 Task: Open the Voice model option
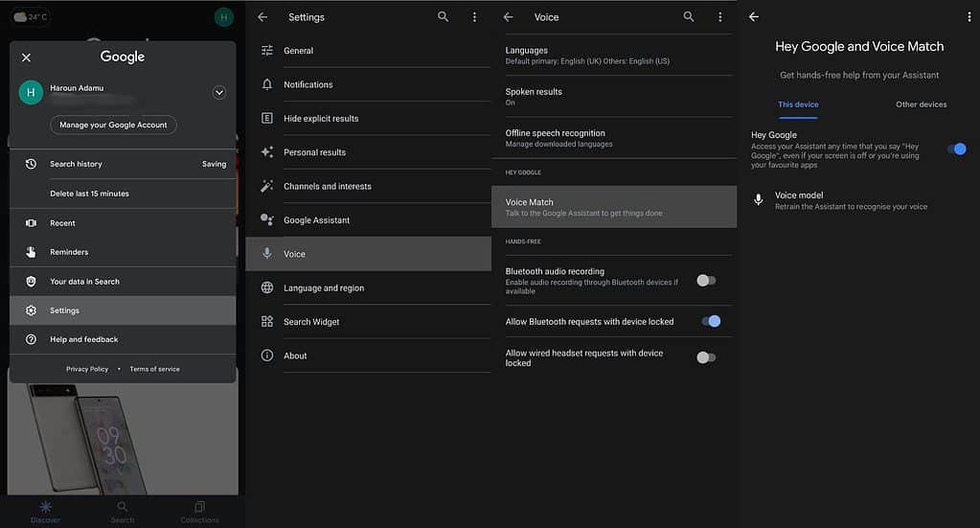point(858,200)
